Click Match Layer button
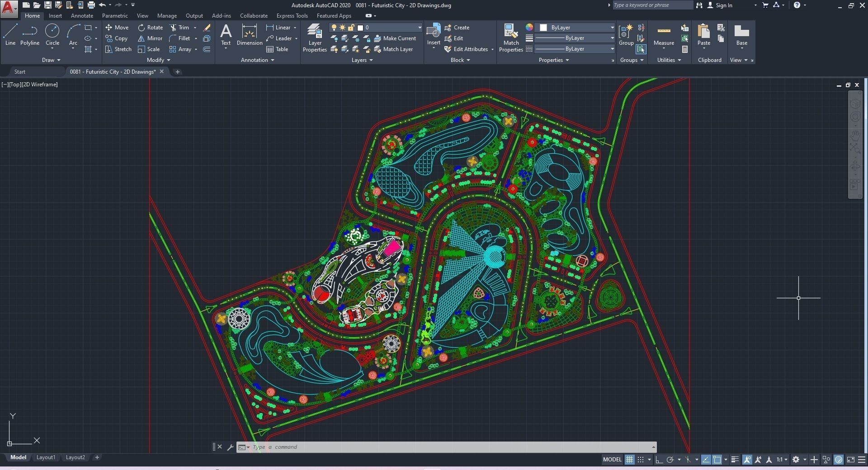868x470 pixels. click(394, 49)
